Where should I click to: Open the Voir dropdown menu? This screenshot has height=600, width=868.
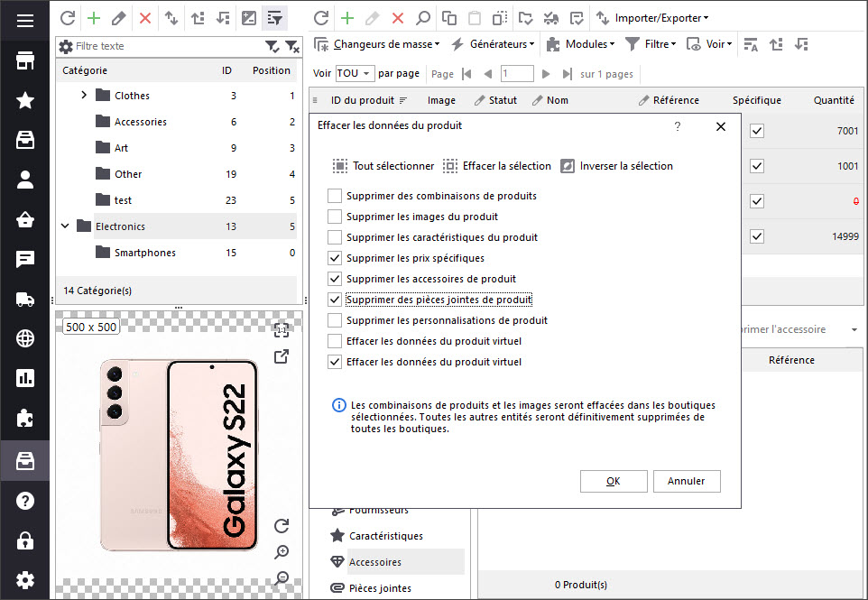pos(709,44)
